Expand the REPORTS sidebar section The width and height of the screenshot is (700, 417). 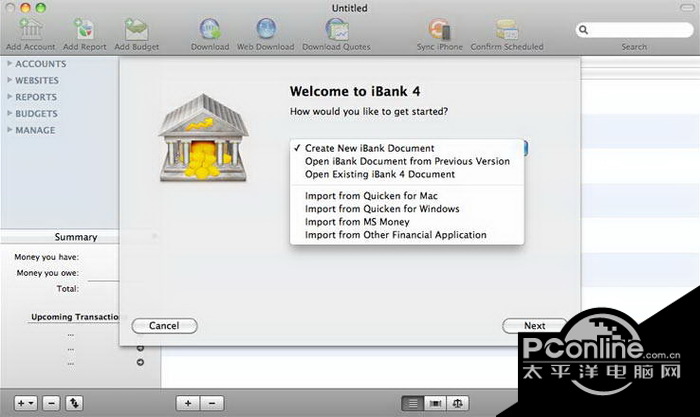pos(10,96)
